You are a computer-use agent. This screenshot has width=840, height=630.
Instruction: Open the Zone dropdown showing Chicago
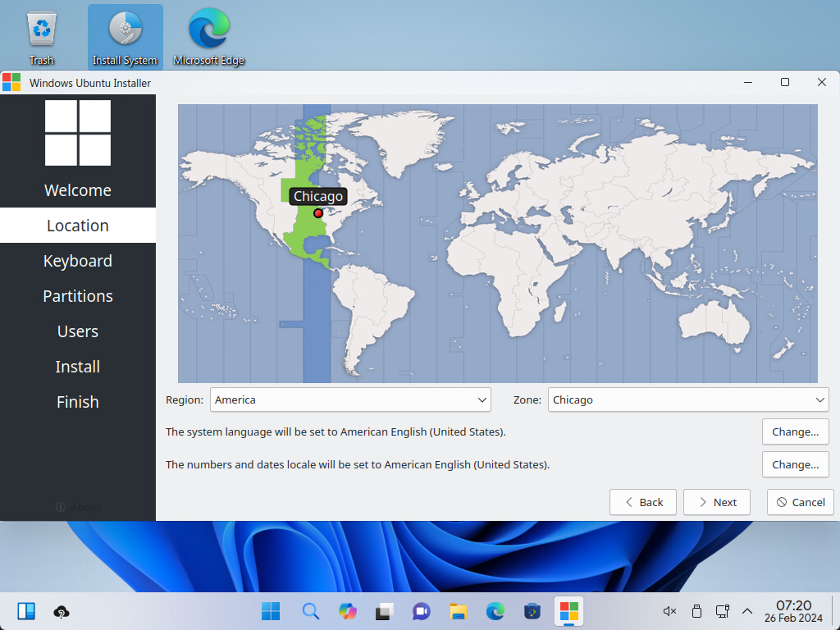coord(688,399)
